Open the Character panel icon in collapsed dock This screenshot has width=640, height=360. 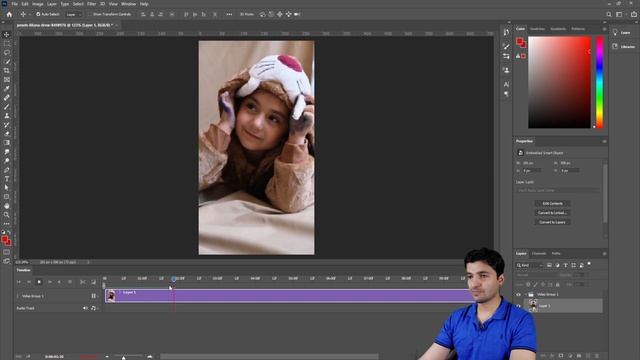pyautogui.click(x=506, y=84)
